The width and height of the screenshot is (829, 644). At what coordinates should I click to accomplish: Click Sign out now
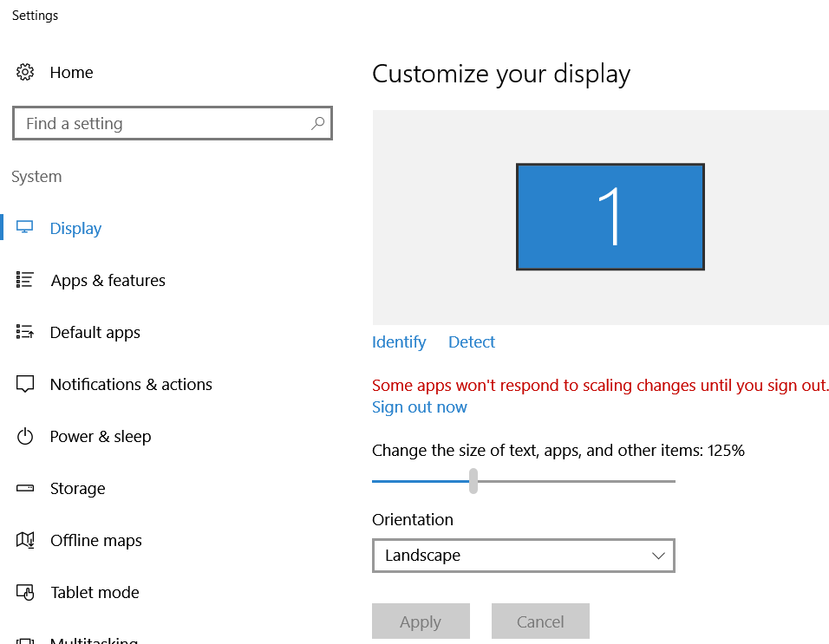click(x=419, y=407)
